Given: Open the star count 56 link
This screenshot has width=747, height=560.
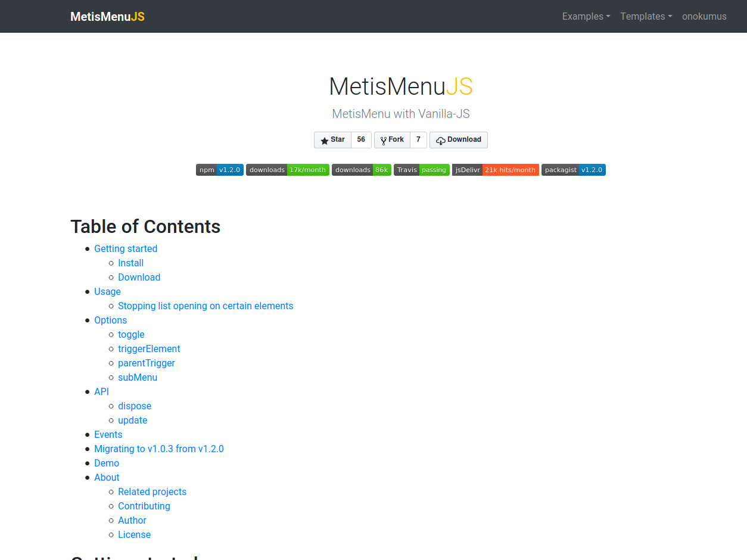Looking at the screenshot, I should (361, 140).
